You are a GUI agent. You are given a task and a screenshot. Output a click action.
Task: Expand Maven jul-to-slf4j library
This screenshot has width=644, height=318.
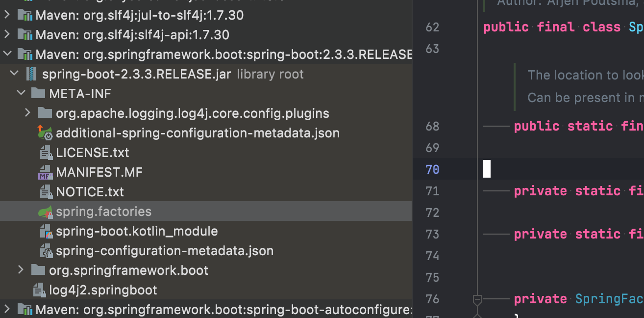click(6, 15)
